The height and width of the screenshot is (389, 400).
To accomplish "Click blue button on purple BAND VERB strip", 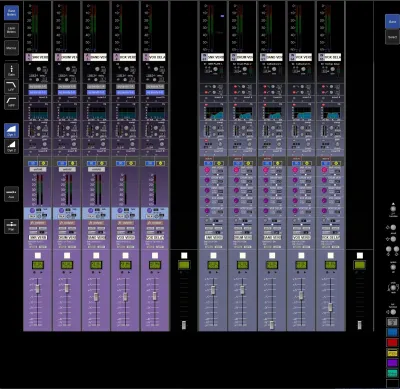I will click(91, 163).
